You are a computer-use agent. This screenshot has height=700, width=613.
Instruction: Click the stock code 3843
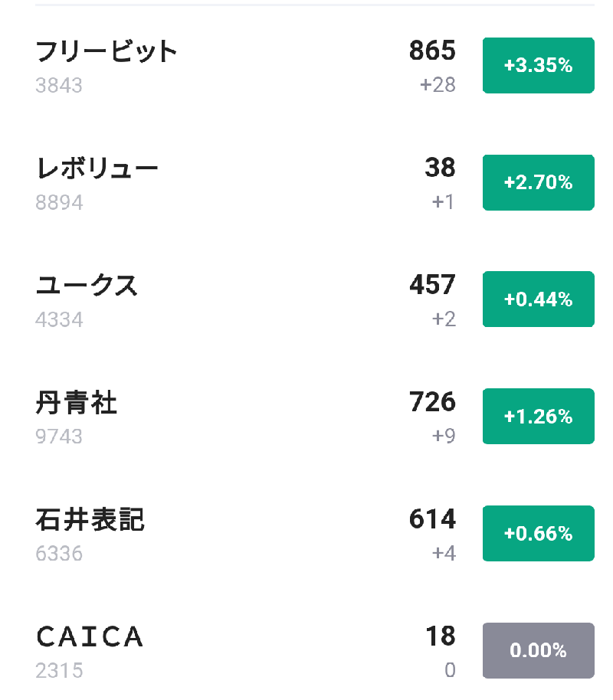[x=59, y=85]
